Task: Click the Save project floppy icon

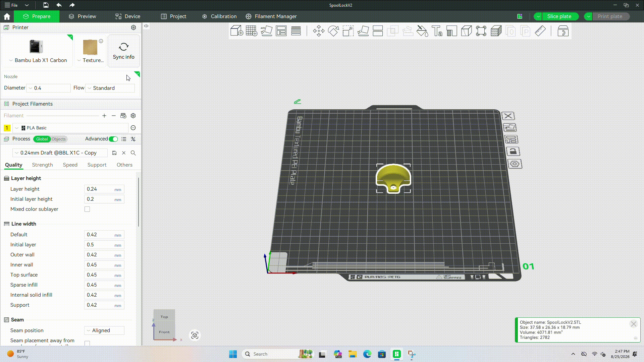Action: 46,5
